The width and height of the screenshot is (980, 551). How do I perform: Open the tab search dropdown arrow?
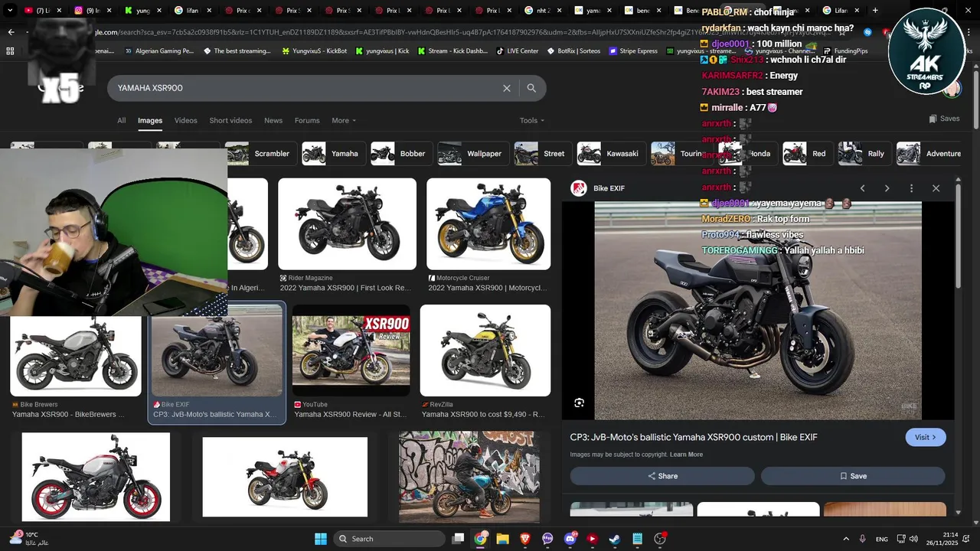tap(10, 11)
